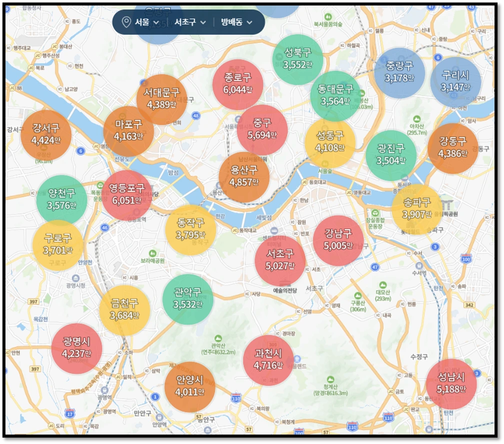The height and width of the screenshot is (444, 504).
Task: Click the 광명역 station icon
Action: click(104, 390)
